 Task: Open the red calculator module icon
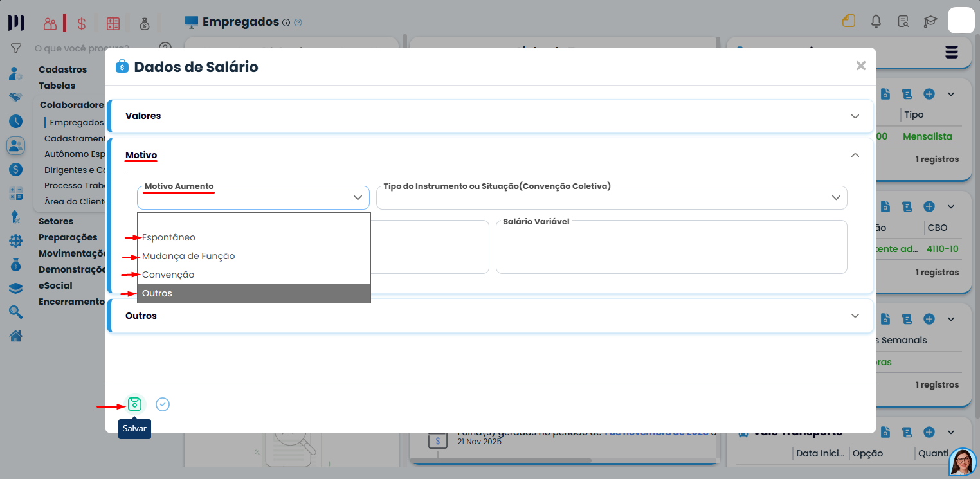pos(113,24)
